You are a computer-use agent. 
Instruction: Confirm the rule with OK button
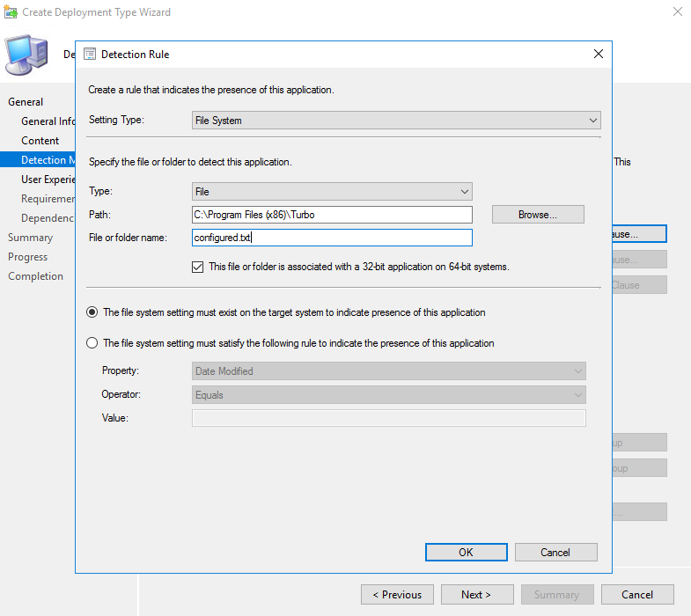[466, 552]
